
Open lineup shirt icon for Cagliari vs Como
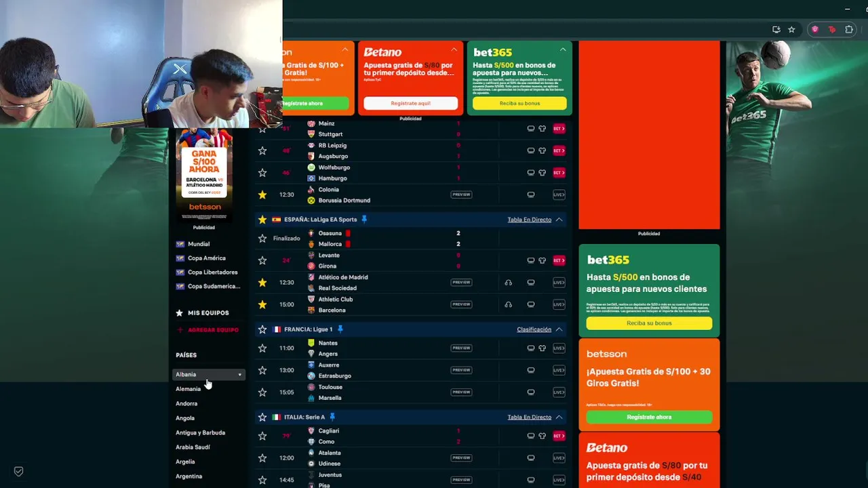[x=542, y=436]
